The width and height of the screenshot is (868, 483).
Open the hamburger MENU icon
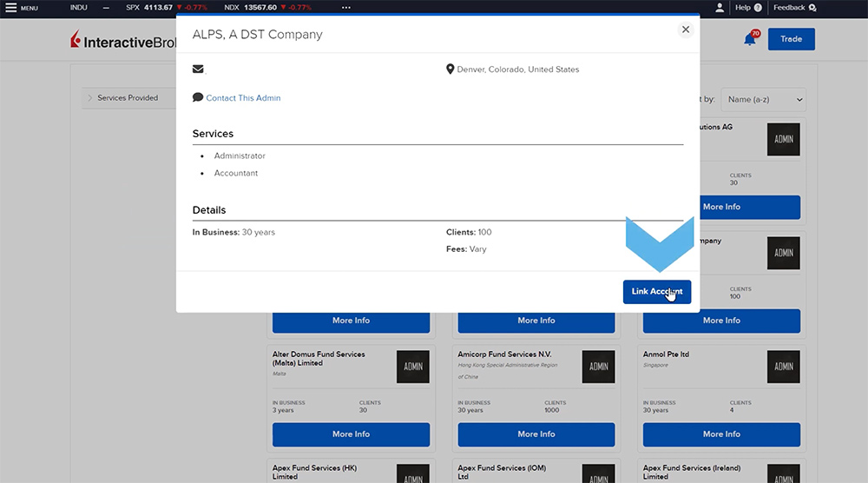(x=11, y=8)
